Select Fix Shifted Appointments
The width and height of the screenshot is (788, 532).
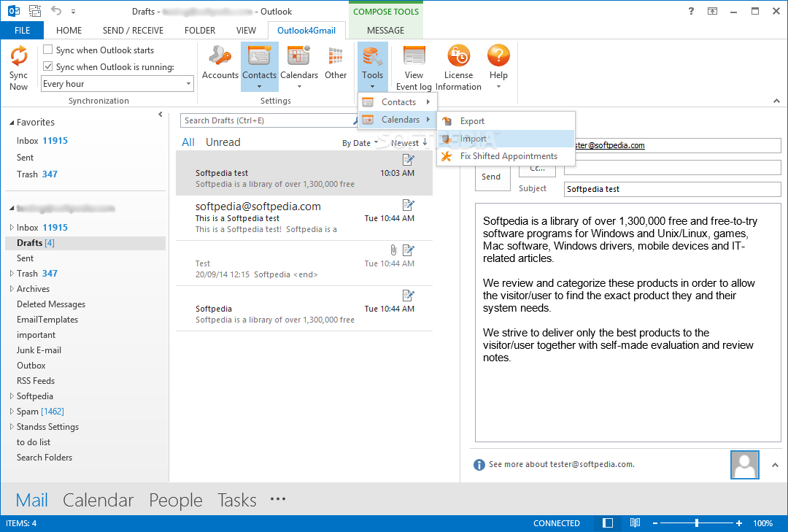(506, 156)
